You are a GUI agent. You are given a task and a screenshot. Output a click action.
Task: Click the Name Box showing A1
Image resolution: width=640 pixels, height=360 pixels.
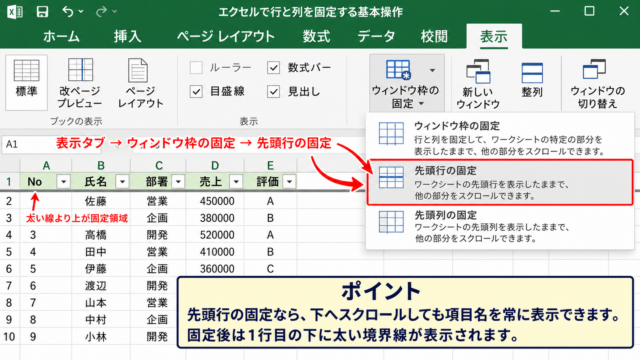[51, 144]
